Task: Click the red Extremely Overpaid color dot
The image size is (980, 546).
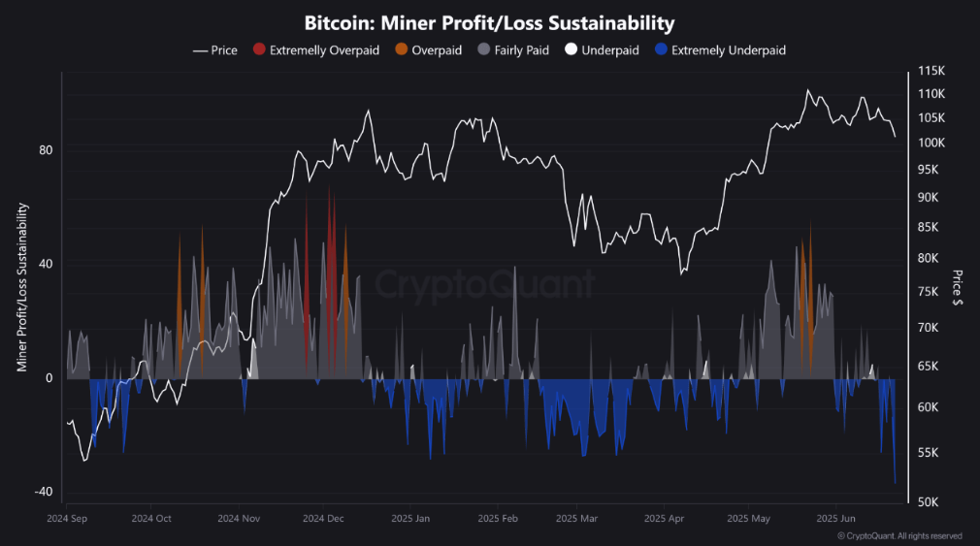Action: click(258, 50)
